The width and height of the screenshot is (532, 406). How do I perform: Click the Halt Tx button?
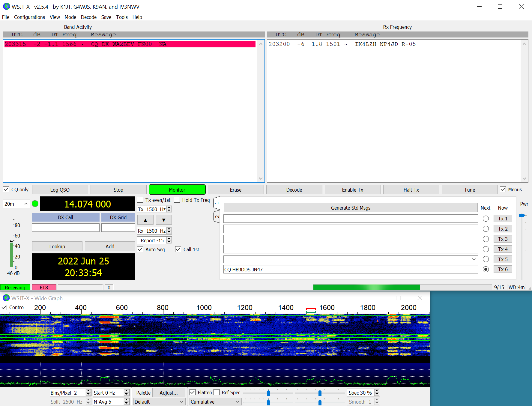point(411,190)
